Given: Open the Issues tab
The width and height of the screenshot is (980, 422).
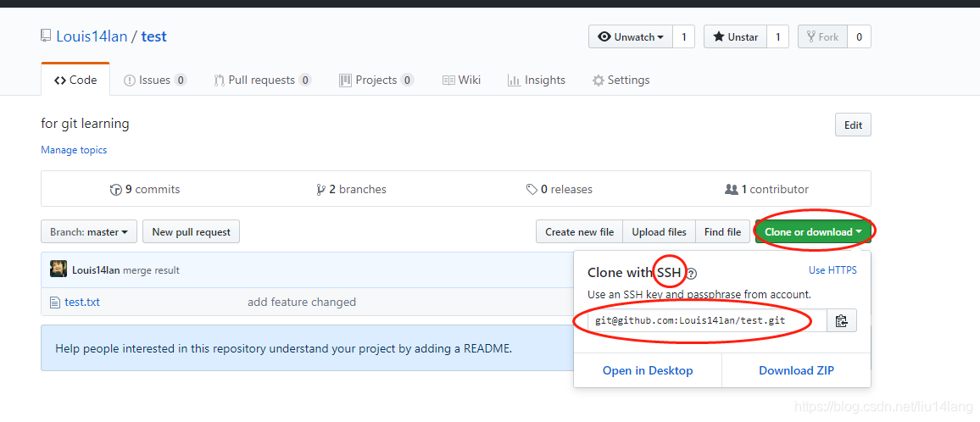Looking at the screenshot, I should tap(155, 80).
